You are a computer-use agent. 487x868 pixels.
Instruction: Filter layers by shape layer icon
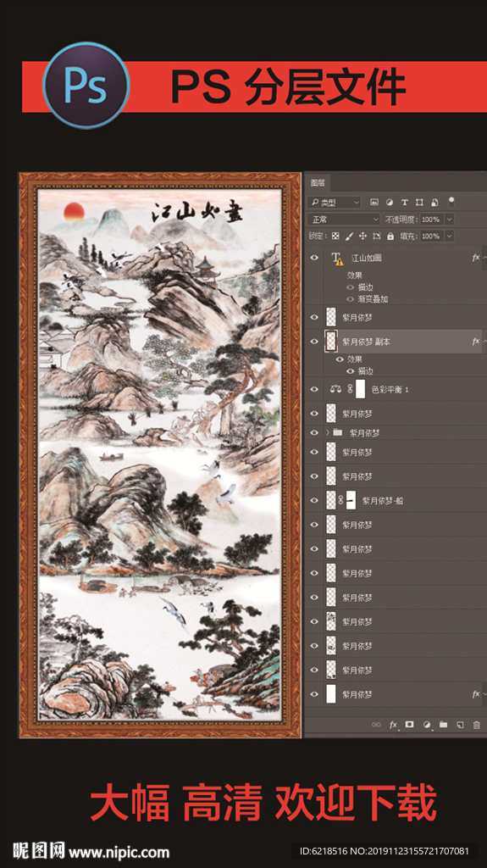point(419,203)
